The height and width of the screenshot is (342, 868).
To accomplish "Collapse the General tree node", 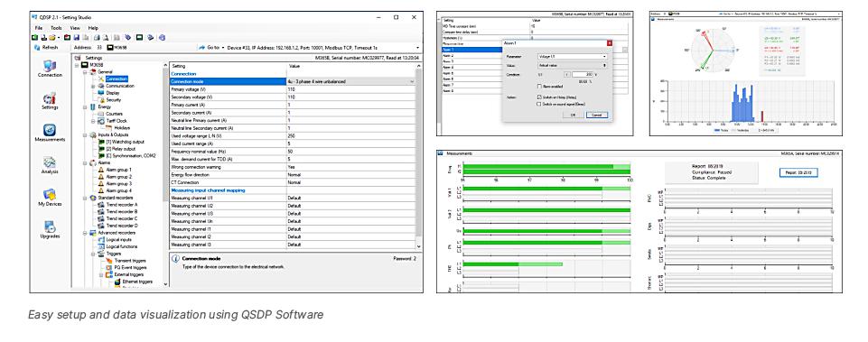I will [85, 72].
